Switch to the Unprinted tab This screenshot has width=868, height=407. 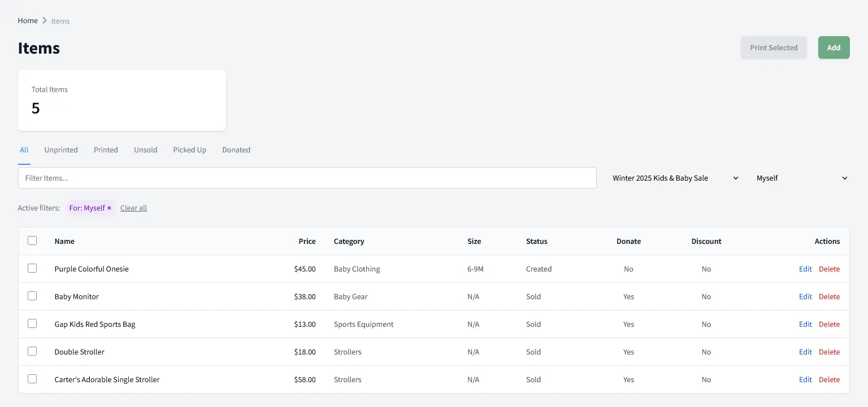tap(60, 150)
